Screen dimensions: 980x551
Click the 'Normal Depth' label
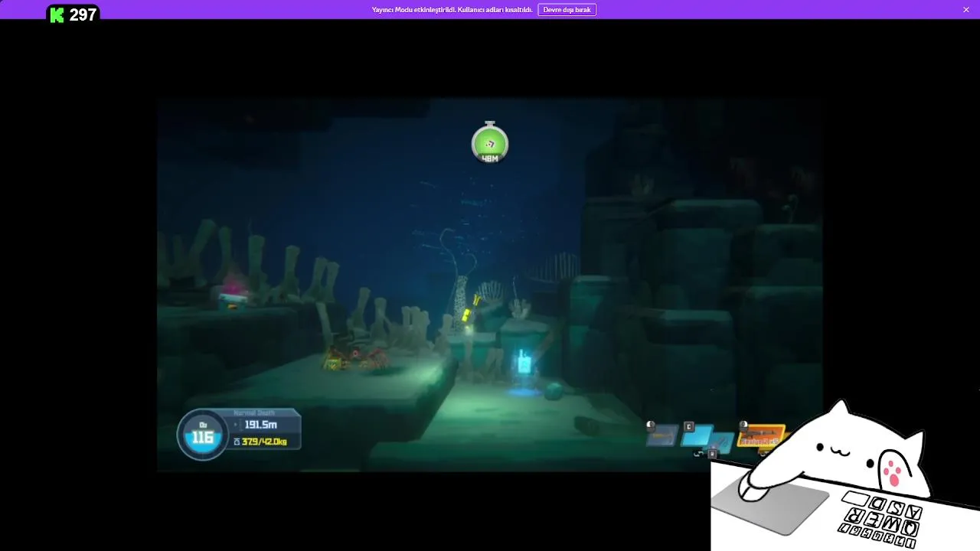254,413
